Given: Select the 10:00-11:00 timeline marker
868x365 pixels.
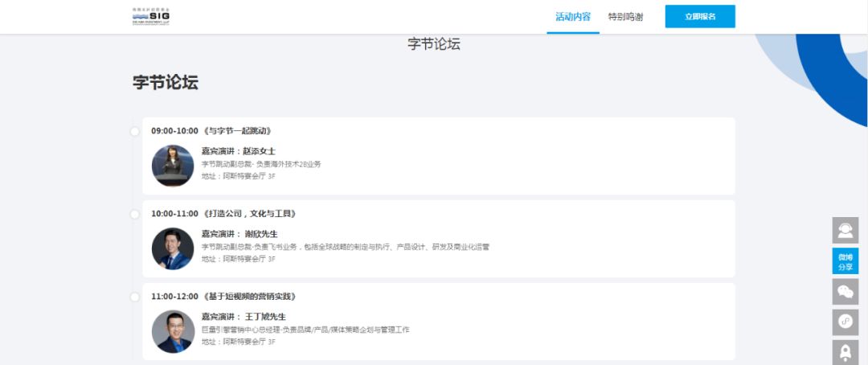Looking at the screenshot, I should coord(134,215).
